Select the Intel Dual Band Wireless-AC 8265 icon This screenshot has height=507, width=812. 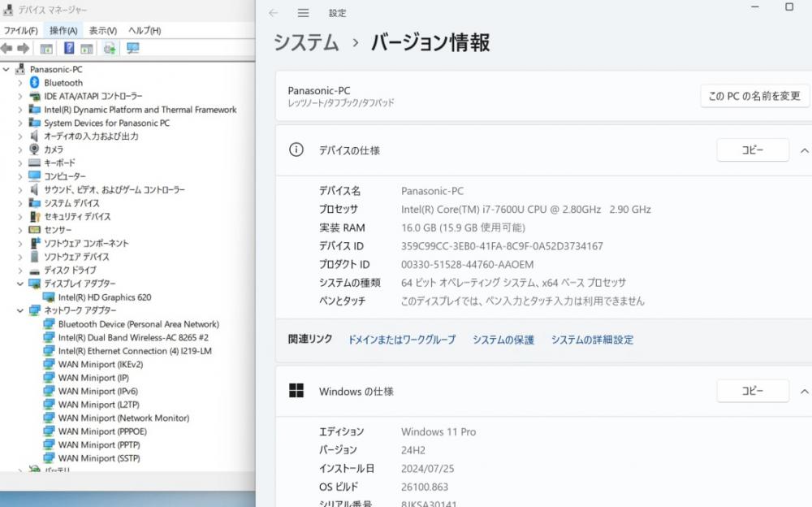50,337
